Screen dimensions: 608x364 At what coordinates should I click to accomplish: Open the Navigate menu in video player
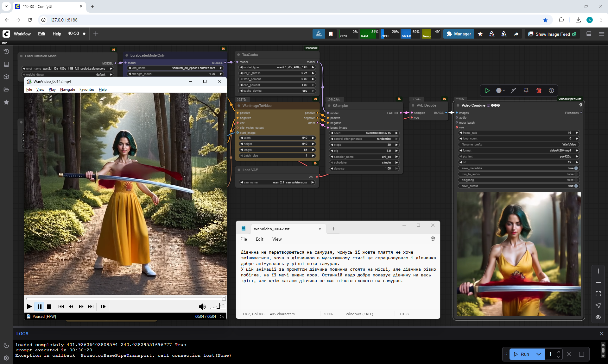pyautogui.click(x=67, y=89)
